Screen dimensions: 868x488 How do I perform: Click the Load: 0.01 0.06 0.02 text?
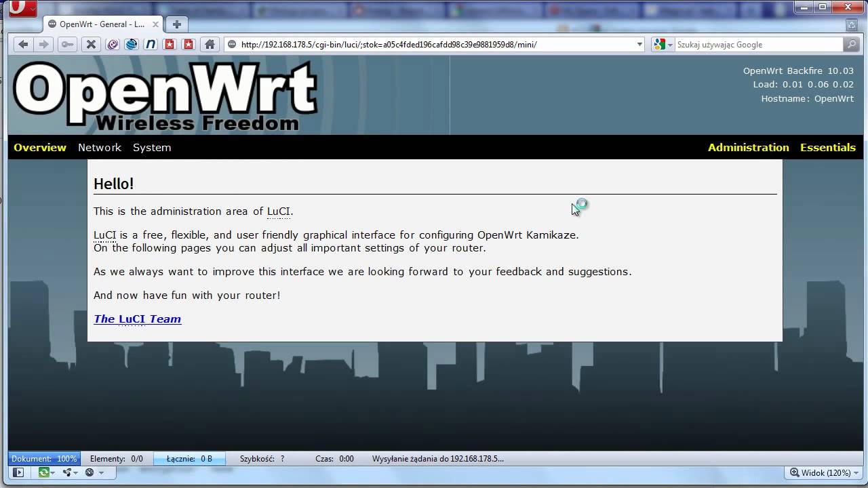(804, 85)
